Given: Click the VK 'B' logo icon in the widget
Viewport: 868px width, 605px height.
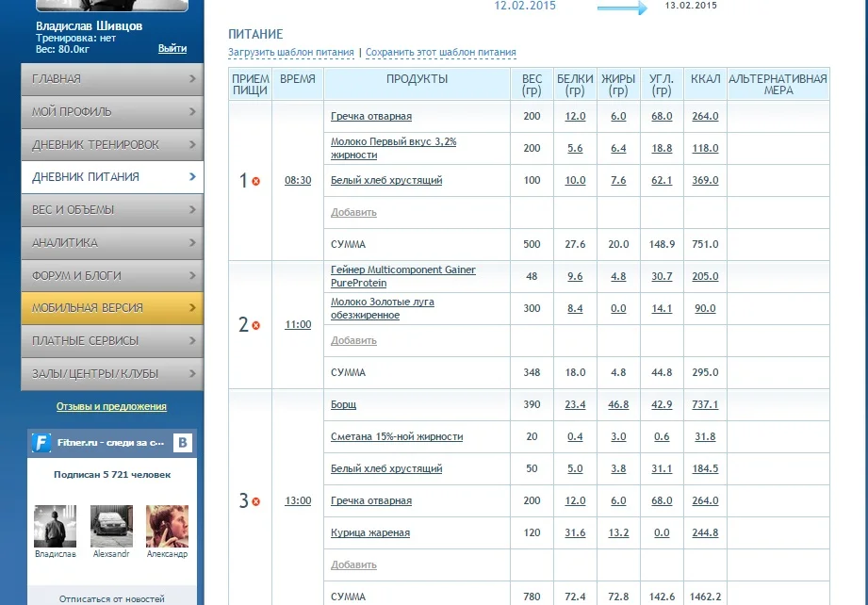Looking at the screenshot, I should (x=183, y=443).
